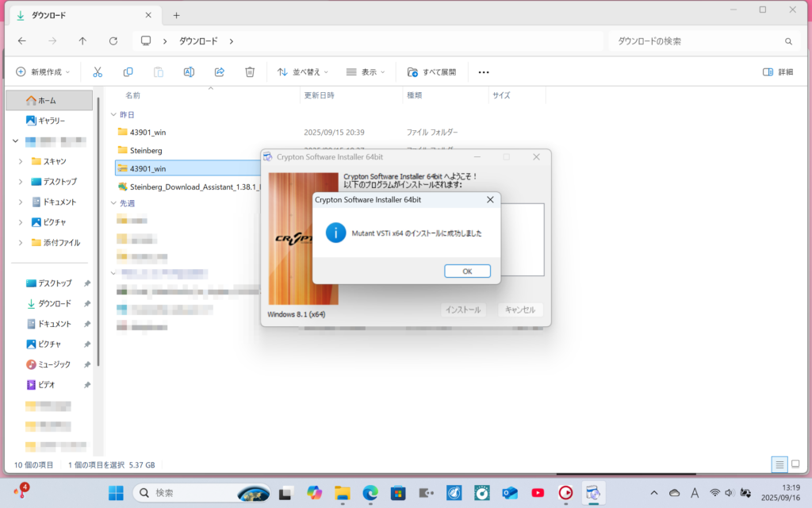The width and height of the screenshot is (812, 508).
Task: Click the Copy icon in Explorer toolbar
Action: [128, 71]
